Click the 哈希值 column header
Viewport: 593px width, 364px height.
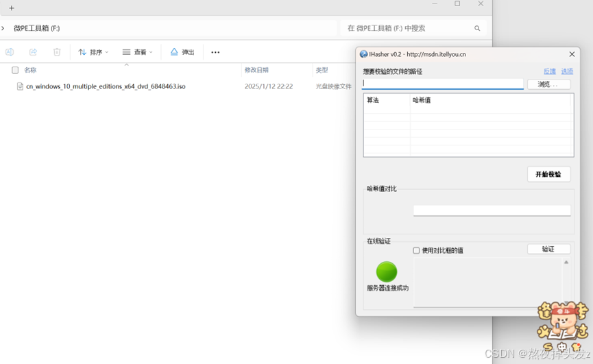[491, 100]
